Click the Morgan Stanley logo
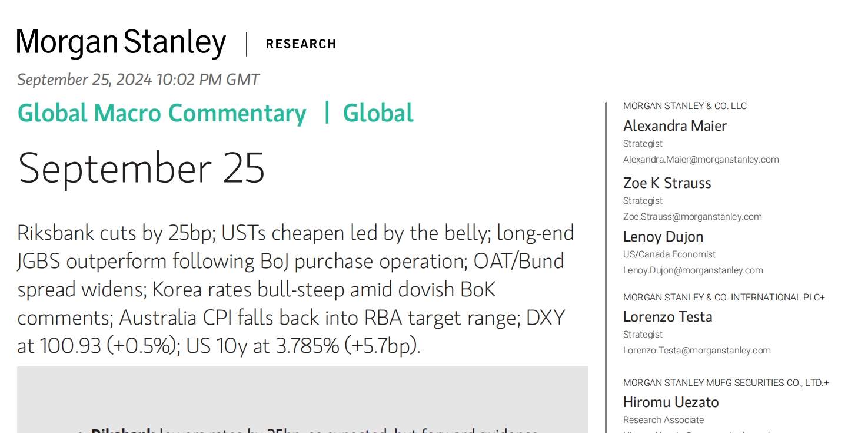This screenshot has height=433, width=868. pos(121,43)
